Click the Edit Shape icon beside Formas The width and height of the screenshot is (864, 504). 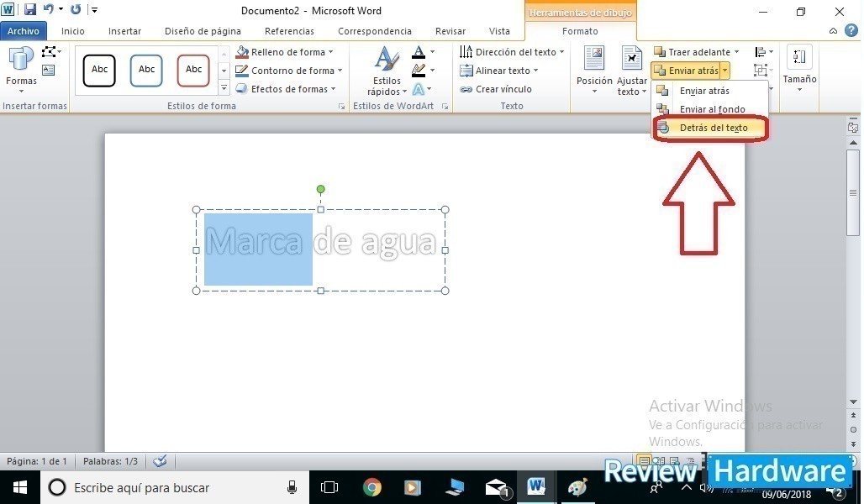(x=50, y=52)
